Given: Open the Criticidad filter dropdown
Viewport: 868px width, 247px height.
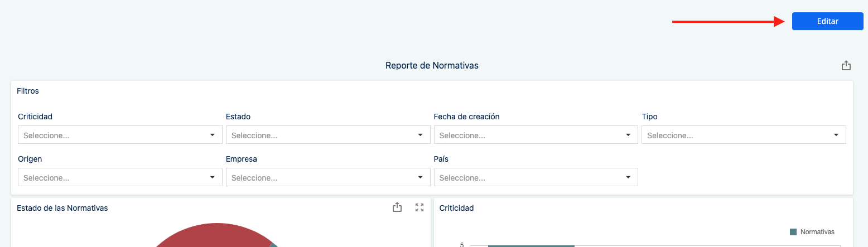Looking at the screenshot, I should point(120,135).
